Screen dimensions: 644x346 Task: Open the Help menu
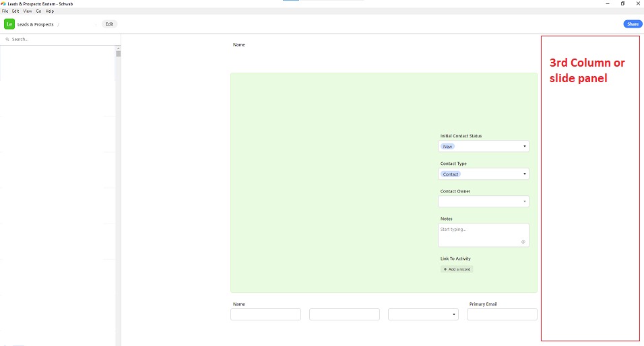[50, 11]
